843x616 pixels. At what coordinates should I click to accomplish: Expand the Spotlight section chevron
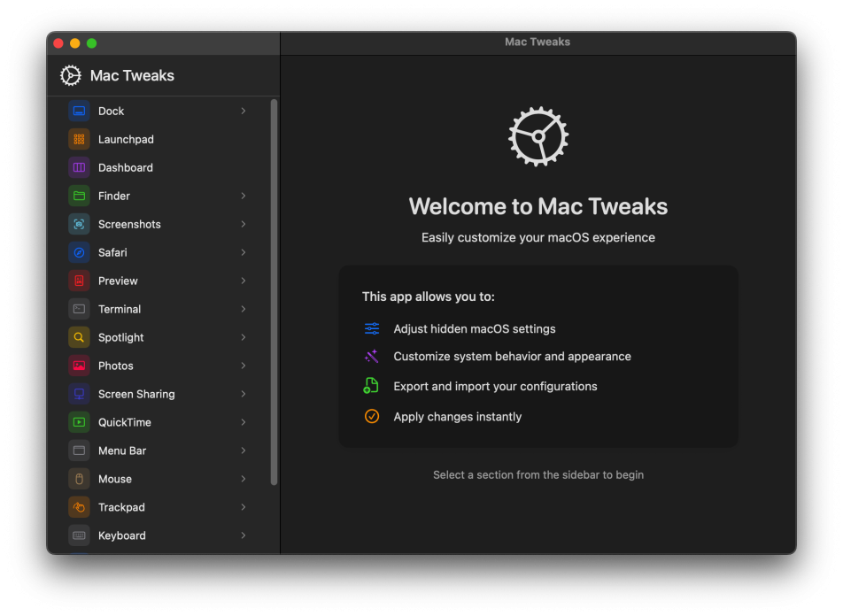tap(244, 337)
